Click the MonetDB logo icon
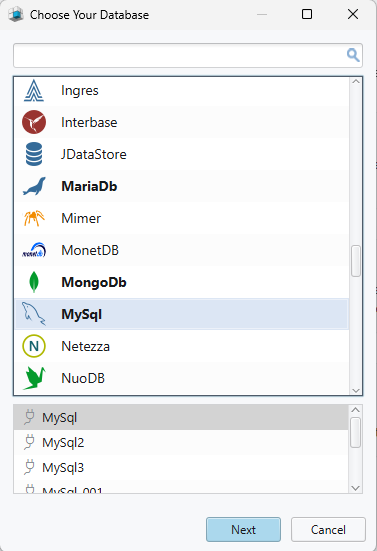Screen dimensions: 377x551 coord(34,250)
